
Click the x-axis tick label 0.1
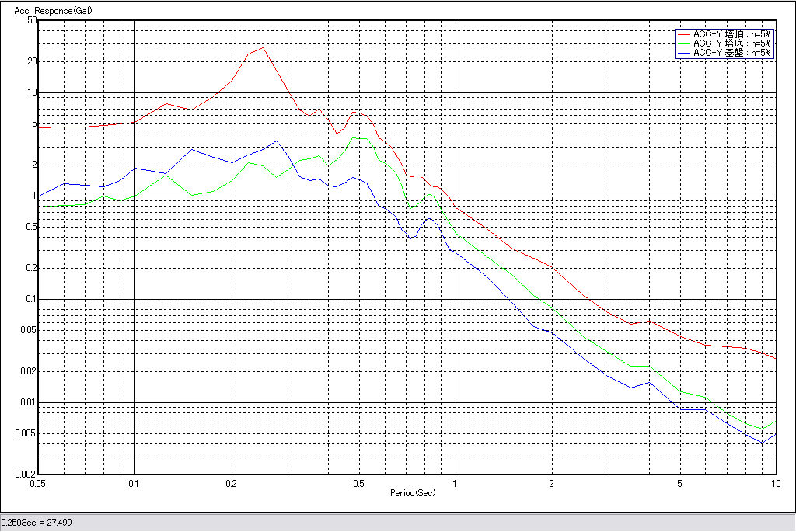134,484
